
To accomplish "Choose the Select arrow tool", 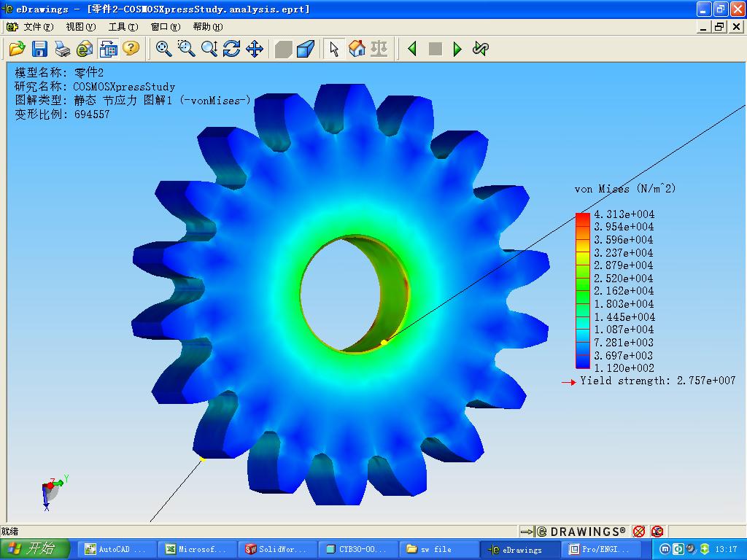I will 334,49.
